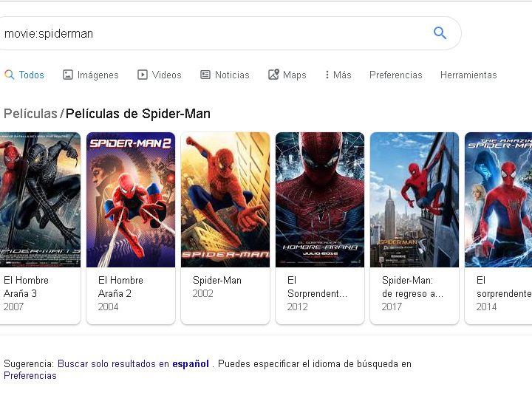This screenshot has height=407, width=532.
Task: Click the Noticias newspaper icon
Action: 206,75
